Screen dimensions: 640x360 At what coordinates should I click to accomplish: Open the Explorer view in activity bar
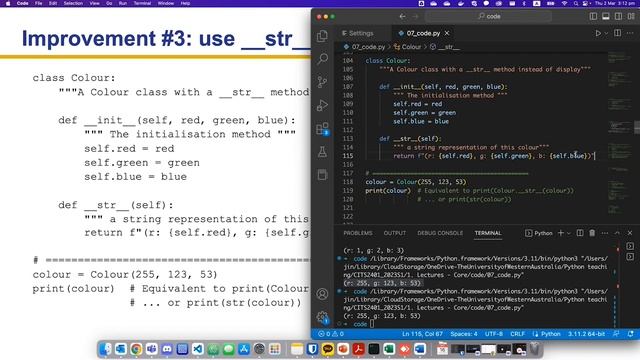(x=322, y=36)
